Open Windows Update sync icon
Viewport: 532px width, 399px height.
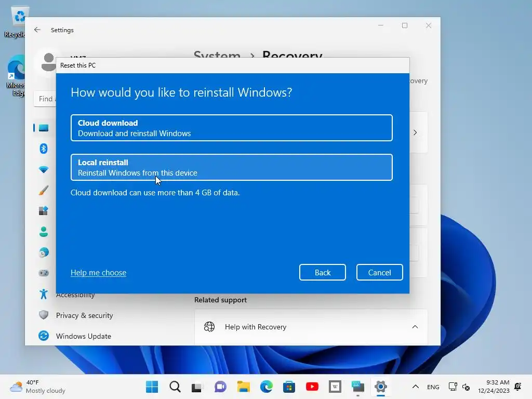(44, 336)
